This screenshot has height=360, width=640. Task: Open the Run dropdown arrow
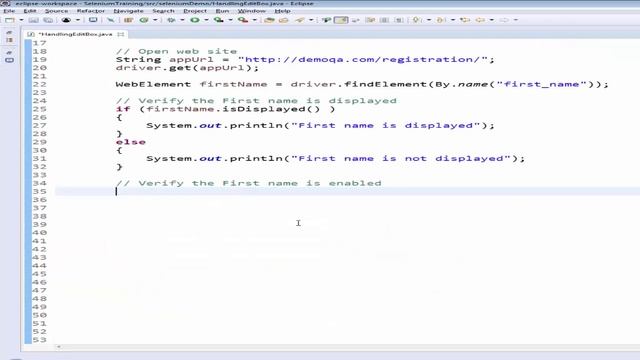206,20
